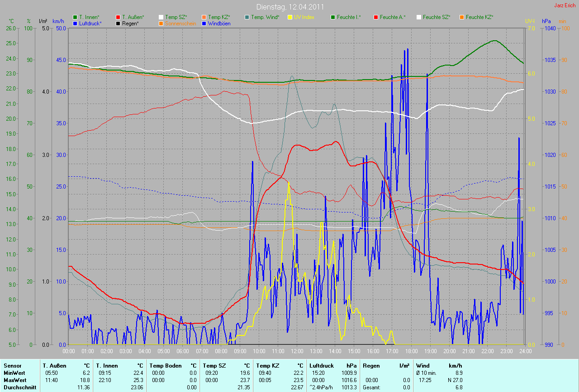This screenshot has width=579, height=392.
Task: Click the blue Luftdruck legend swatch
Action: pyautogui.click(x=75, y=23)
